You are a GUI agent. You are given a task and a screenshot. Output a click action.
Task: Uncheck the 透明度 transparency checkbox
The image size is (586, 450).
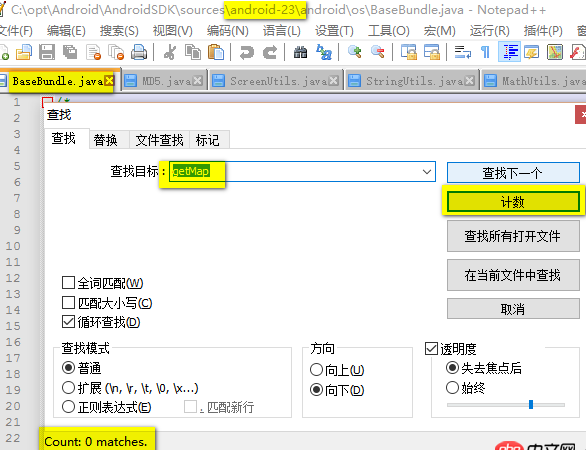click(431, 349)
